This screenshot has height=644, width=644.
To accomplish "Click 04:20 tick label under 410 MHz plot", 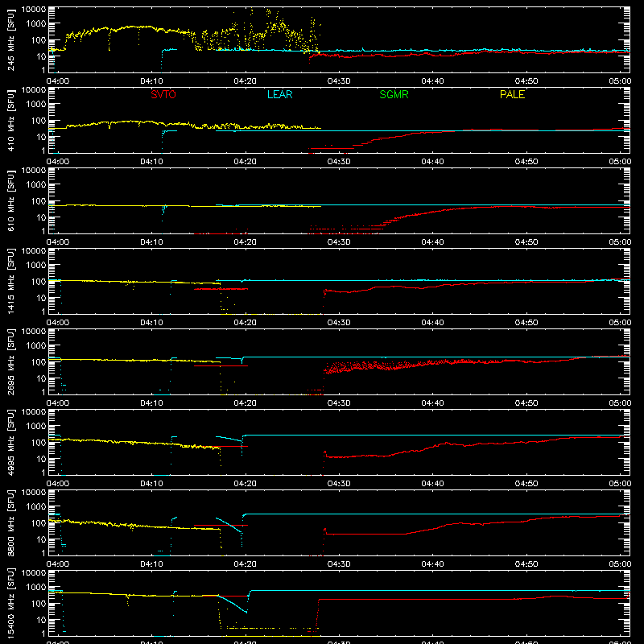I will click(x=246, y=162).
